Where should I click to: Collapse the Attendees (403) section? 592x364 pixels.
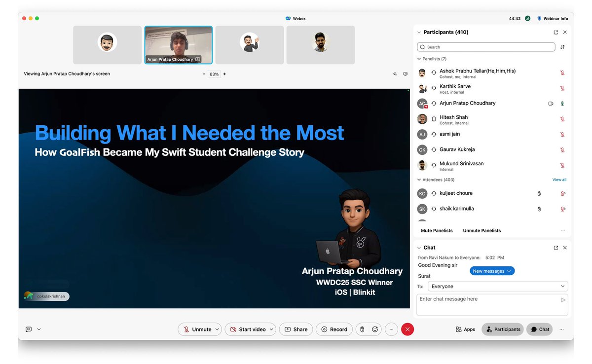[419, 180]
